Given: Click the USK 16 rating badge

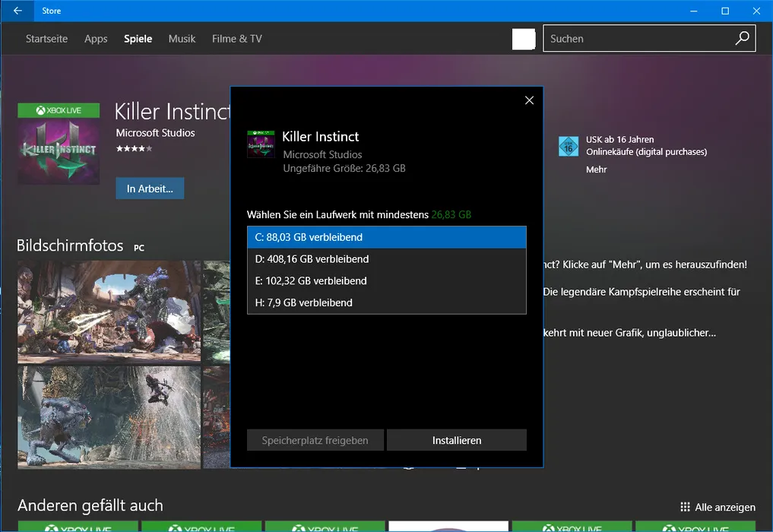Looking at the screenshot, I should click(569, 147).
